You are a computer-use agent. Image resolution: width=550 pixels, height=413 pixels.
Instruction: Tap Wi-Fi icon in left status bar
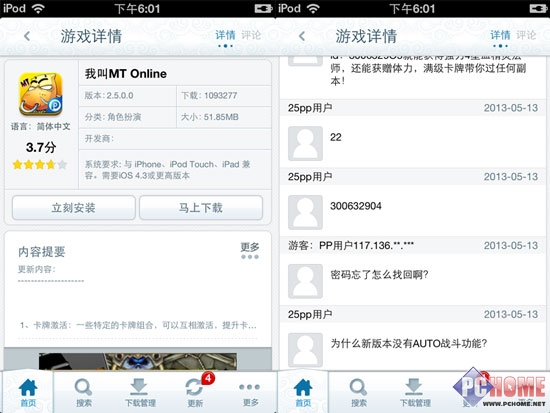pyautogui.click(x=38, y=8)
